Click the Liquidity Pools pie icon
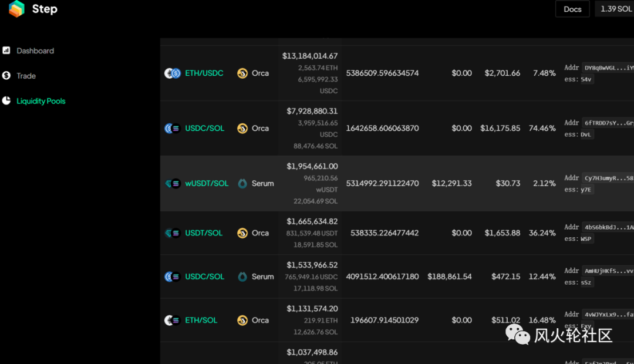 coord(6,101)
